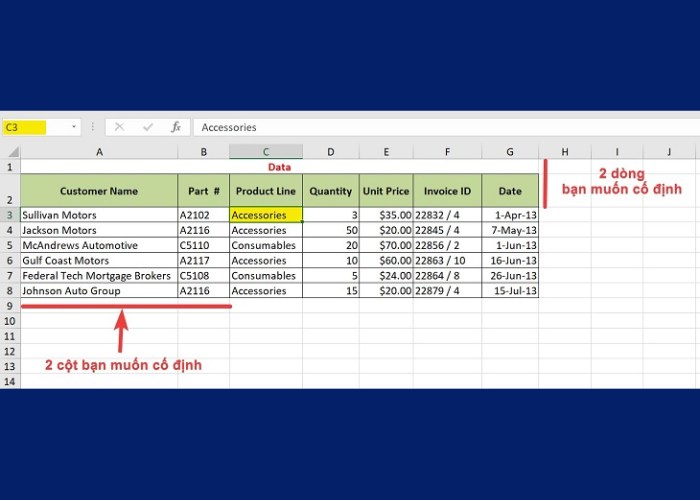
Task: Click the Unit Price header cell
Action: pos(386,191)
